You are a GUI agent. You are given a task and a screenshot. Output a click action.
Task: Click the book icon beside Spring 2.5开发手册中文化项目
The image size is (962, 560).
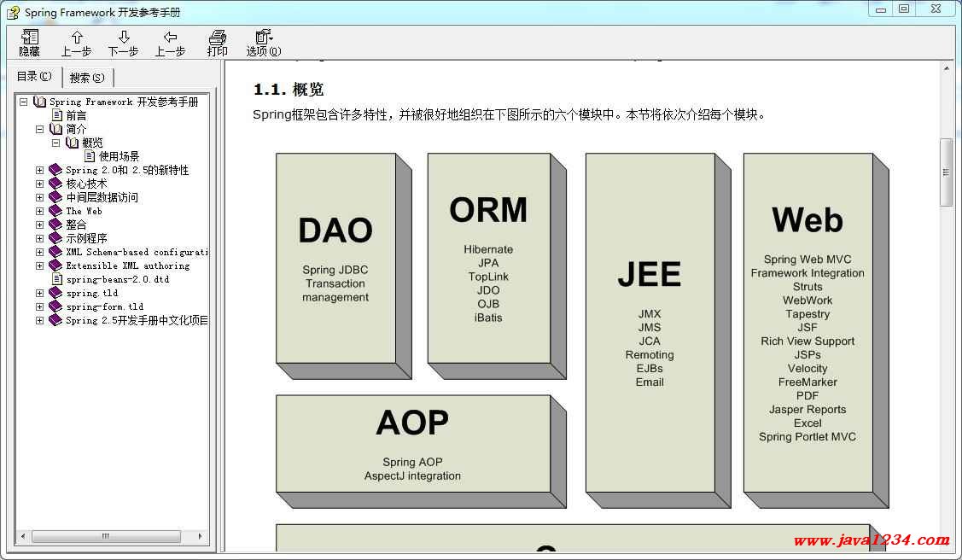click(55, 320)
